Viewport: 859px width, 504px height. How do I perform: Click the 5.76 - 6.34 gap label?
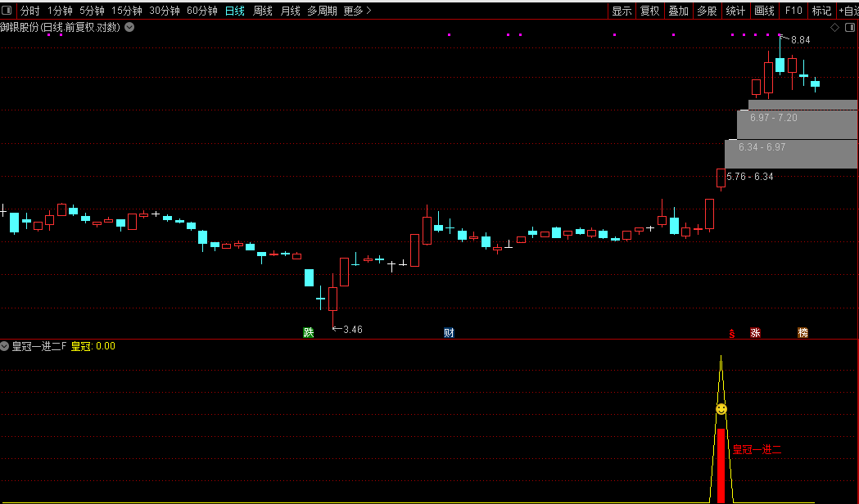(x=750, y=177)
